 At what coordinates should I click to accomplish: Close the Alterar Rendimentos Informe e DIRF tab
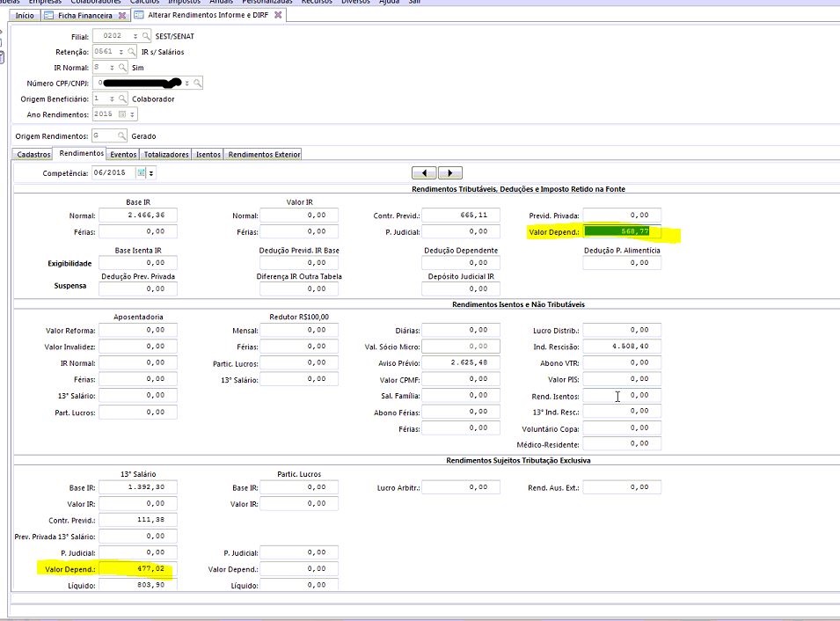click(x=278, y=16)
